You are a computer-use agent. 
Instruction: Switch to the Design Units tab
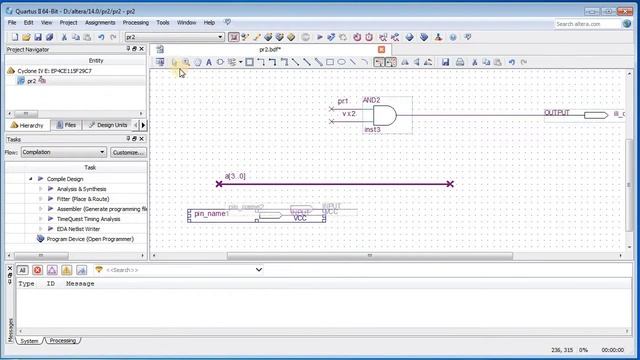tap(108, 125)
